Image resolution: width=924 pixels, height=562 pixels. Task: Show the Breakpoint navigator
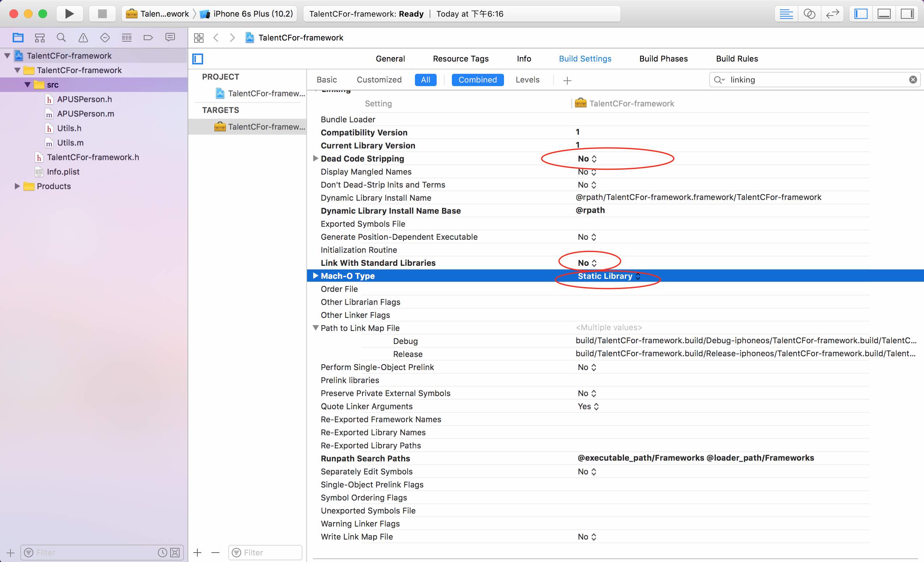pyautogui.click(x=148, y=38)
